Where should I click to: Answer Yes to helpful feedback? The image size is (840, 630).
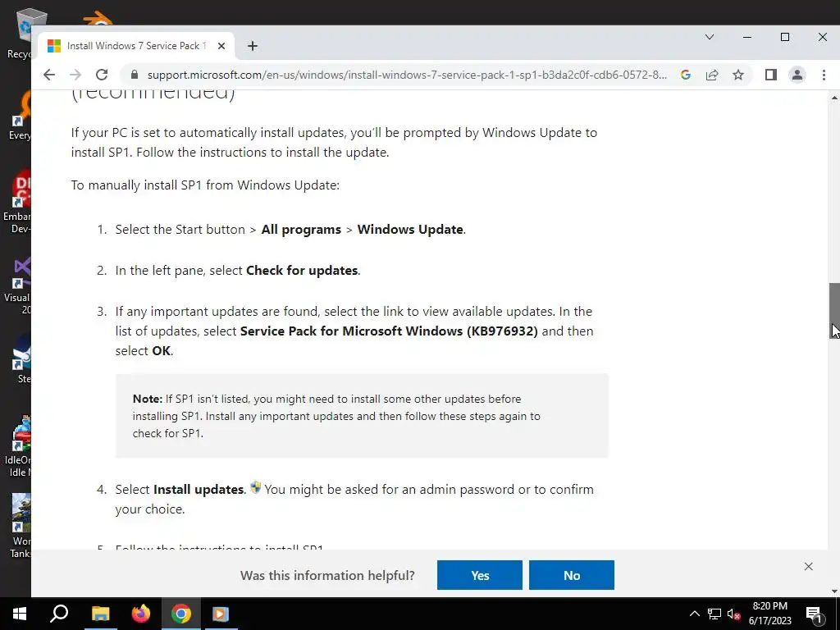click(x=479, y=575)
